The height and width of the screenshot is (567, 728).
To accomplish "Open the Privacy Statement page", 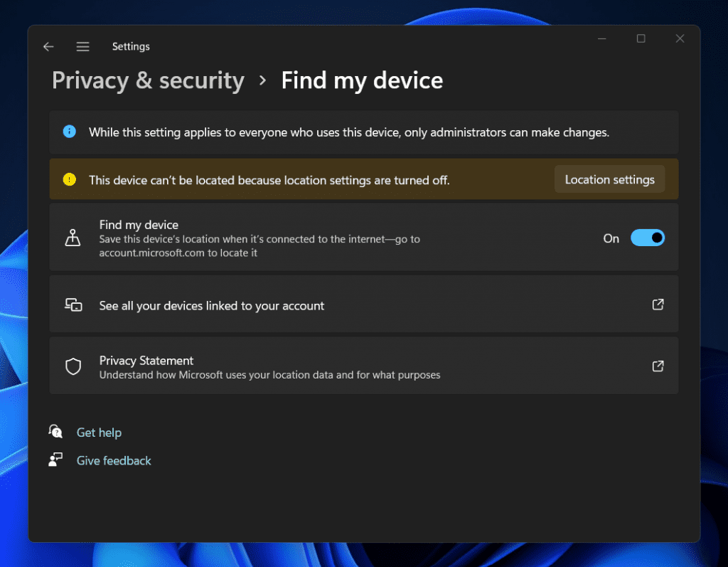I will pos(146,361).
